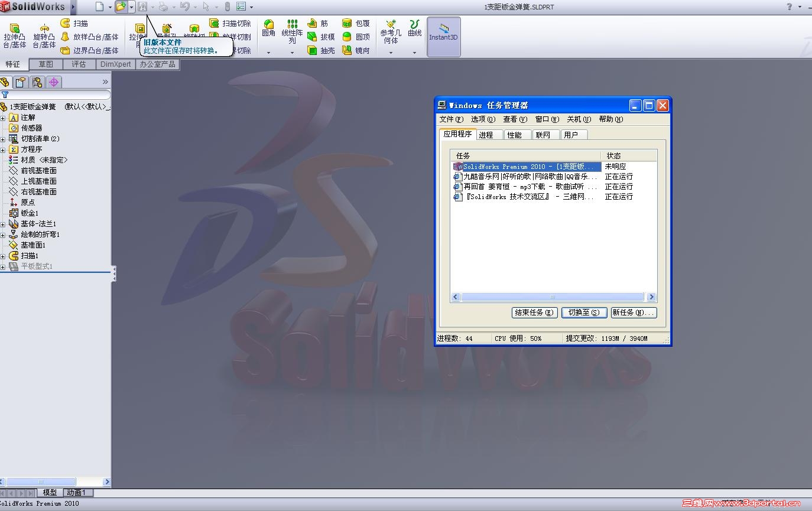Open the 曲线 curves tool
Screen dimensions: 812x511
[415, 28]
